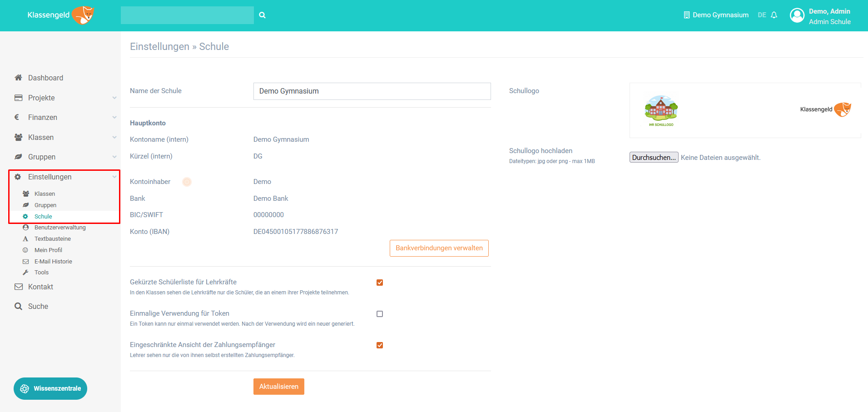Click the E-Mail Historie envelope icon
The image size is (868, 412).
[x=26, y=261]
